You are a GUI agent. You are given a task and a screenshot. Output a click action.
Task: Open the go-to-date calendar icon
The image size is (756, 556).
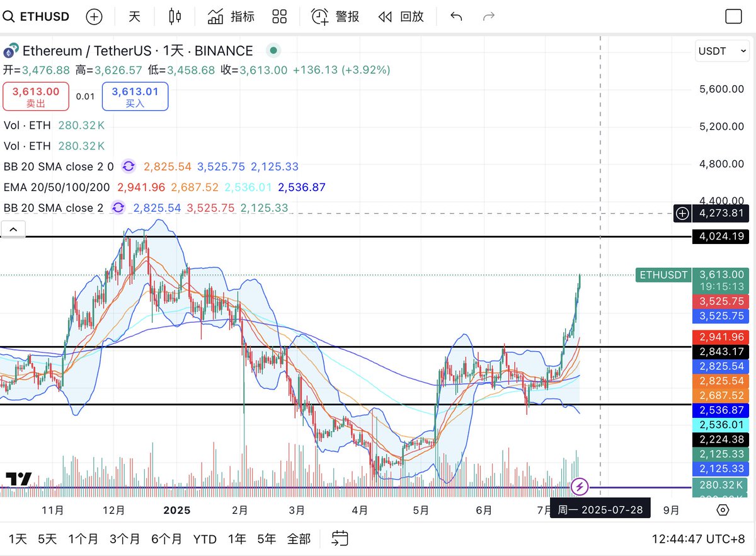tap(340, 538)
